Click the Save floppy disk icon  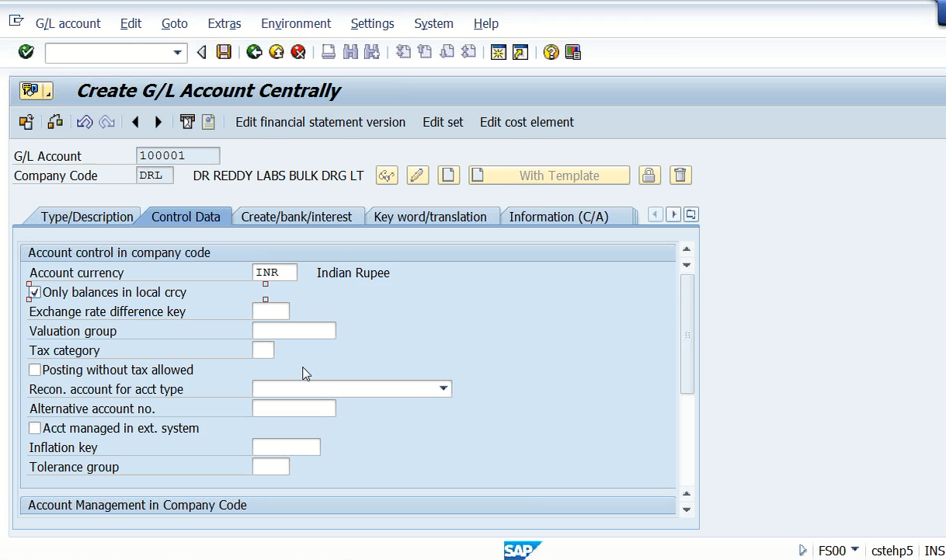[224, 52]
